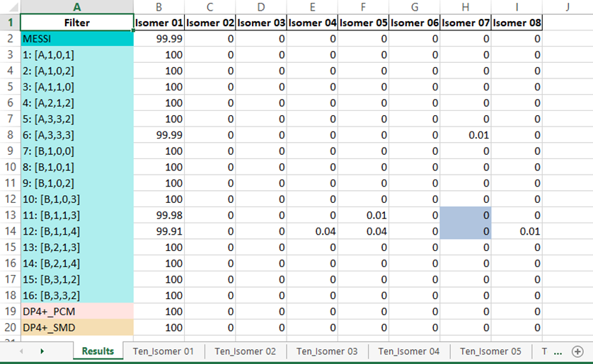Select column A header
The width and height of the screenshot is (593, 364).
point(76,7)
